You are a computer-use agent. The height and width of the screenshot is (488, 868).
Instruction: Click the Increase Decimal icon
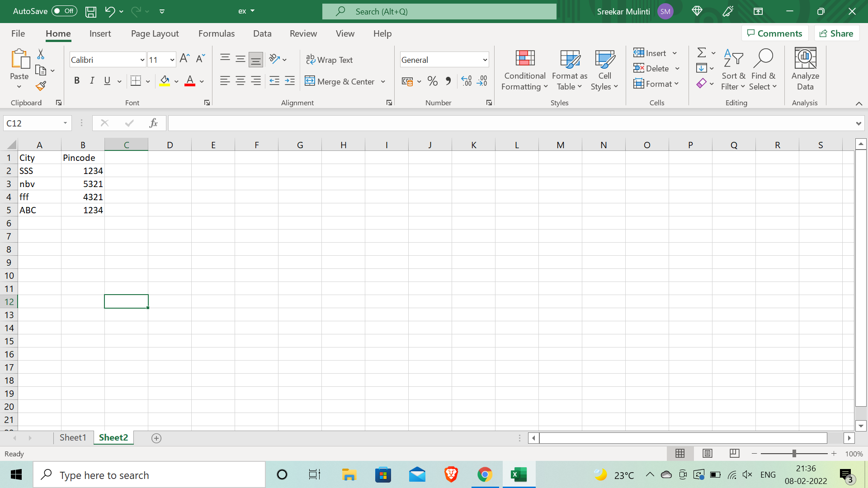467,81
